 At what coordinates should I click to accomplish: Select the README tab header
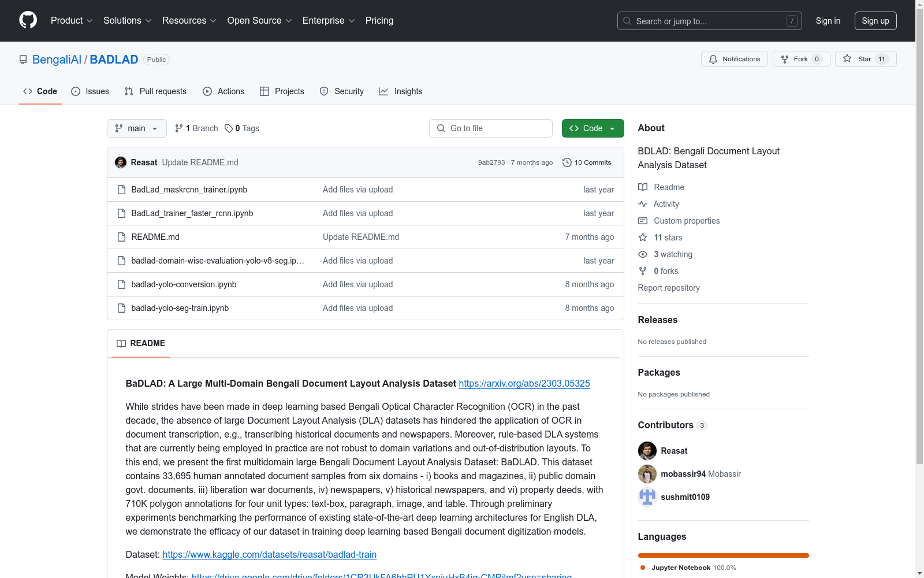(x=141, y=343)
